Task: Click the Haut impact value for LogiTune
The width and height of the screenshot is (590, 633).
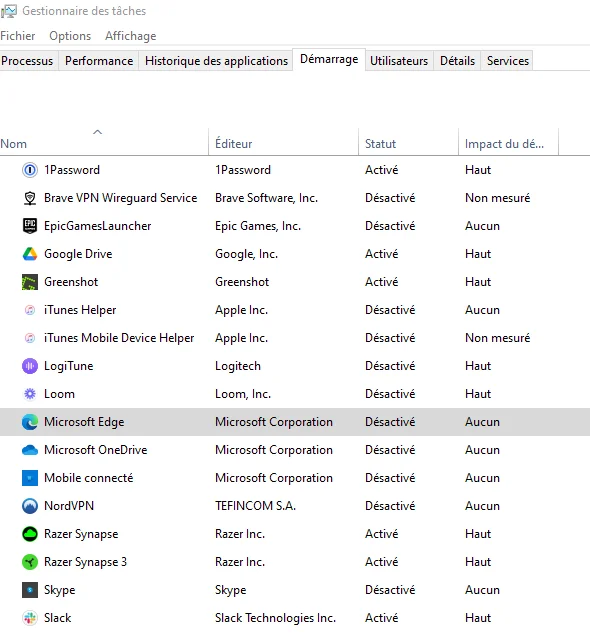Action: pos(478,366)
